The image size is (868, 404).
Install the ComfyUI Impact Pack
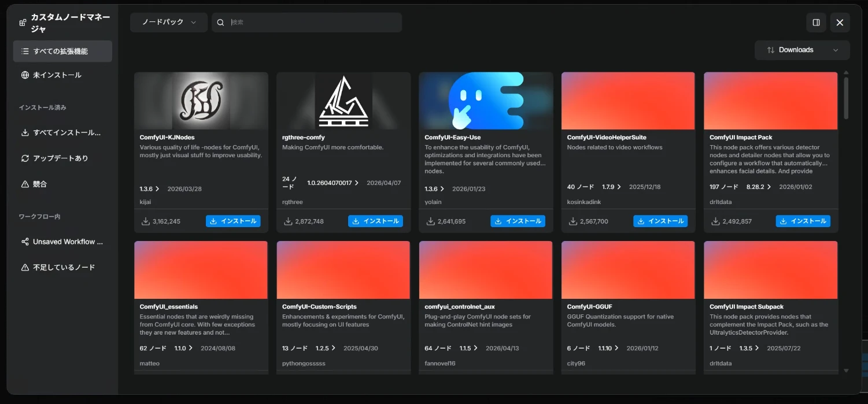click(x=803, y=221)
